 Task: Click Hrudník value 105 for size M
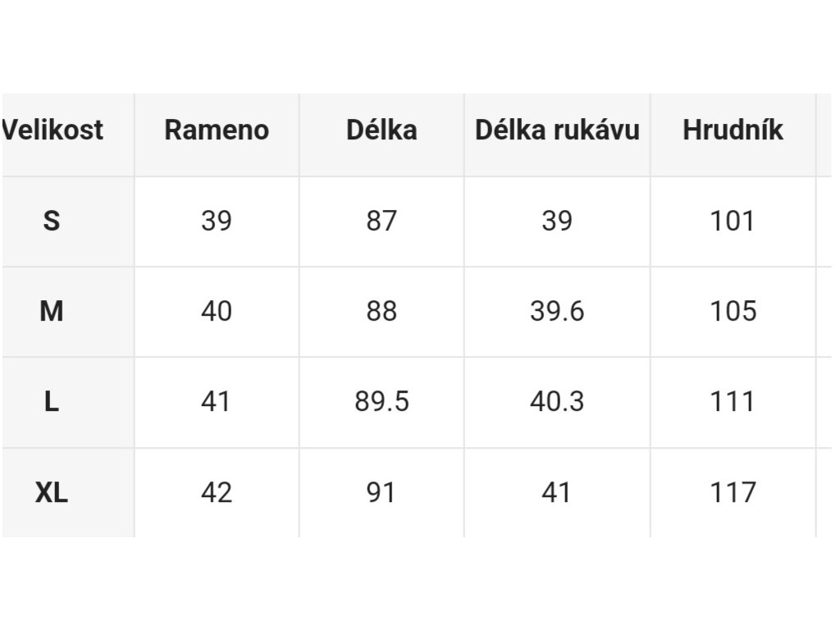pos(733,311)
